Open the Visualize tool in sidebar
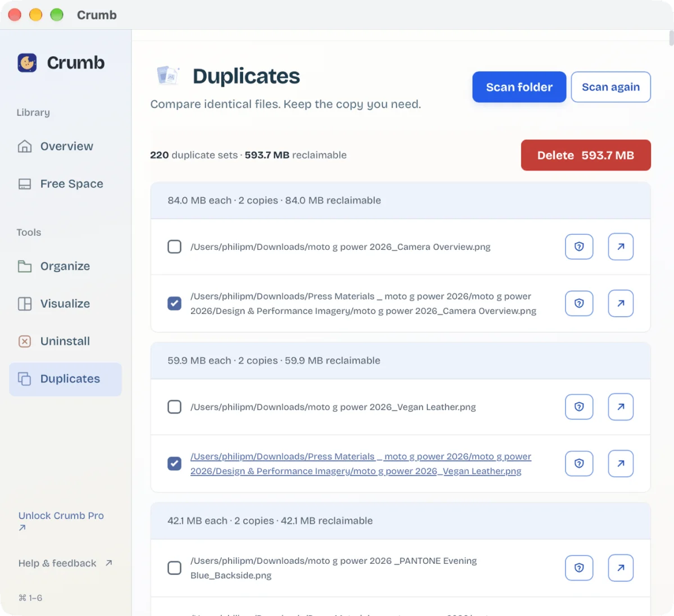 (x=65, y=304)
